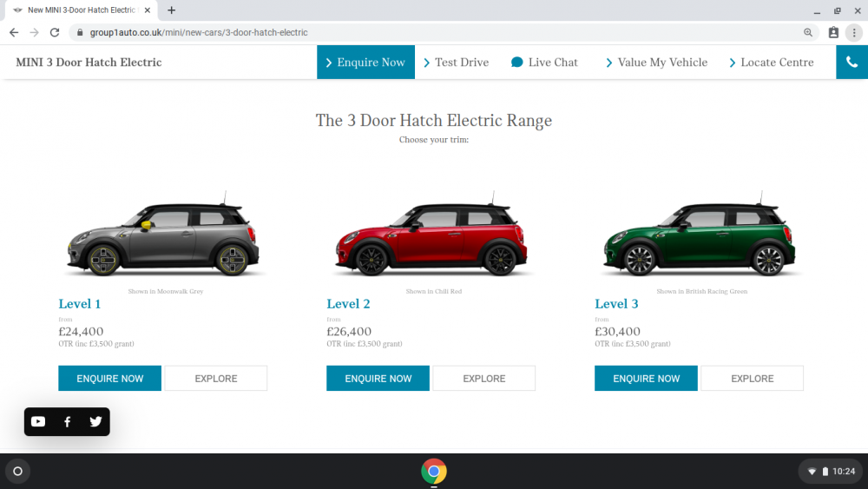Image resolution: width=868 pixels, height=489 pixels.
Task: Open Chrome three-dot menu
Action: [x=854, y=33]
